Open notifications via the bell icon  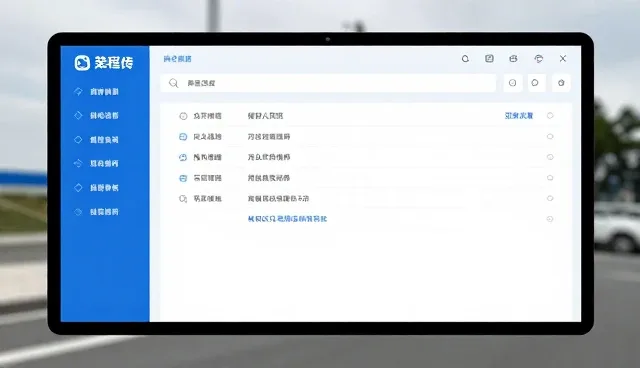pos(465,59)
